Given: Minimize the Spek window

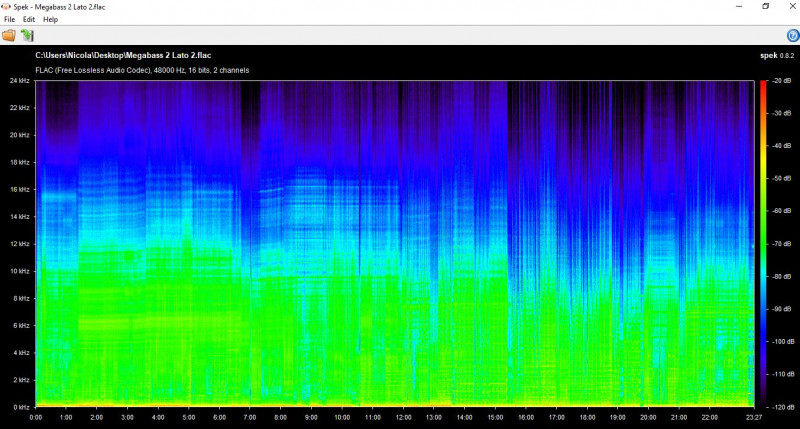Looking at the screenshot, I should coord(737,6).
